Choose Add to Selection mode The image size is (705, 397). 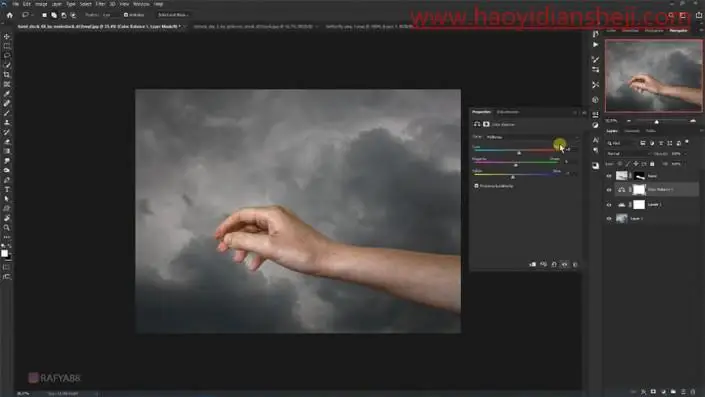54,15
